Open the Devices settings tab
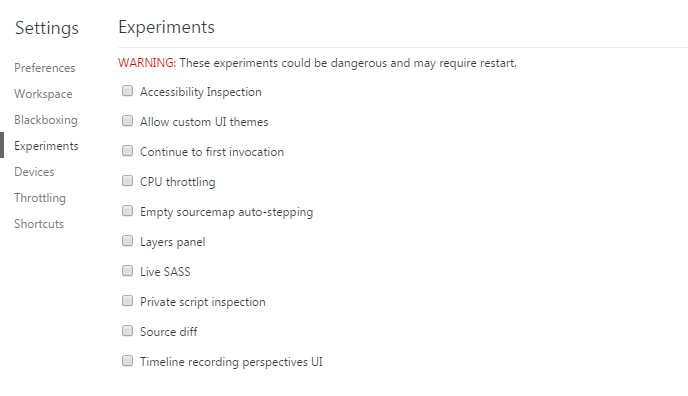Viewport: 688px width, 396px height. click(x=34, y=171)
